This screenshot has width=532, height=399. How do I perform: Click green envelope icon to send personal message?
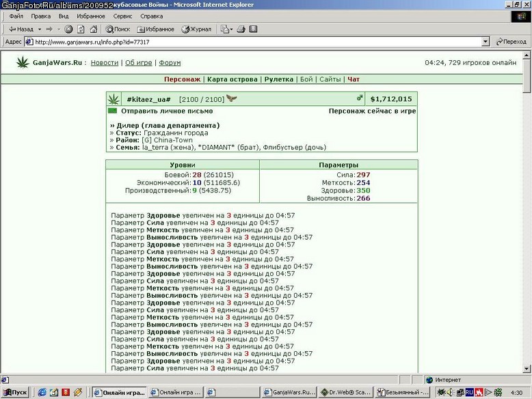112,111
